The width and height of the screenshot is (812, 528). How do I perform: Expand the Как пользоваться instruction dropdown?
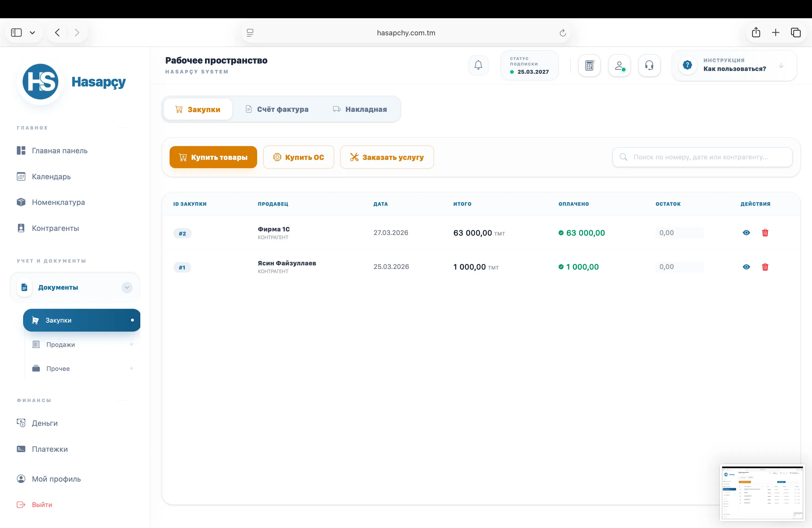pyautogui.click(x=781, y=65)
